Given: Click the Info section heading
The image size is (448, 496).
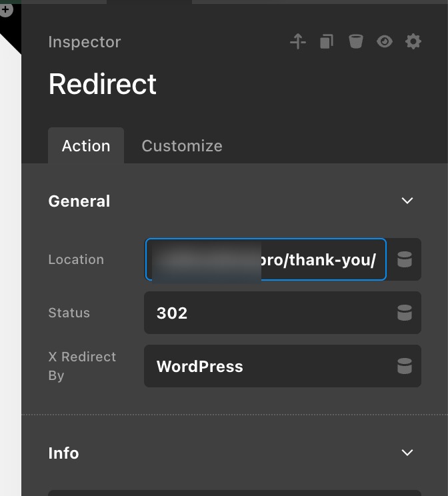Looking at the screenshot, I should 64,453.
